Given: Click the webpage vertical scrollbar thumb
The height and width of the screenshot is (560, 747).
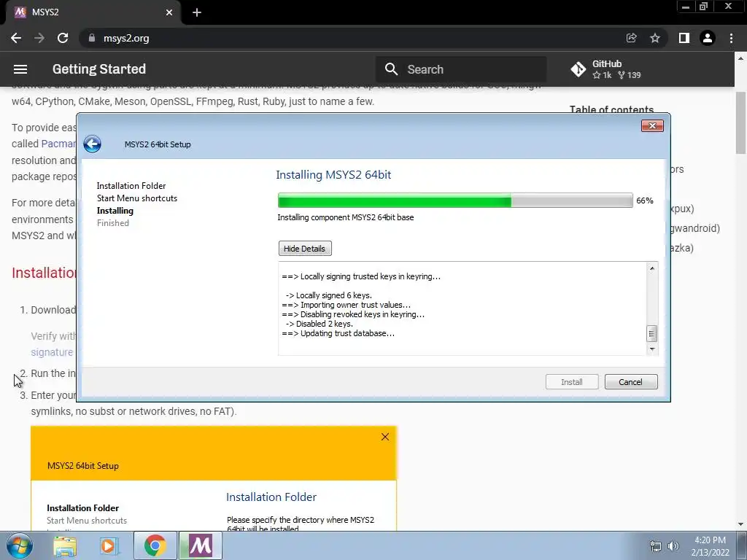Looking at the screenshot, I should pyautogui.click(x=741, y=122).
